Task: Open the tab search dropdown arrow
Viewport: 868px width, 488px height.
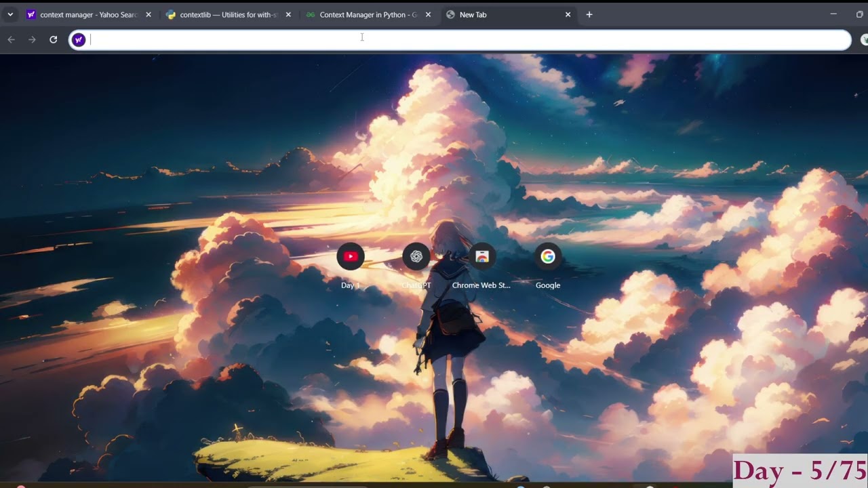Action: 10,14
